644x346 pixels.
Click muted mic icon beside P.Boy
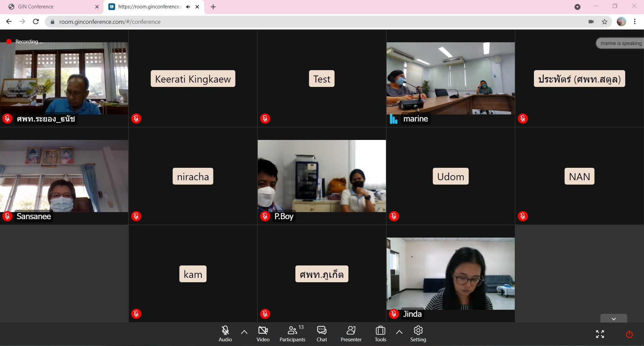[265, 216]
